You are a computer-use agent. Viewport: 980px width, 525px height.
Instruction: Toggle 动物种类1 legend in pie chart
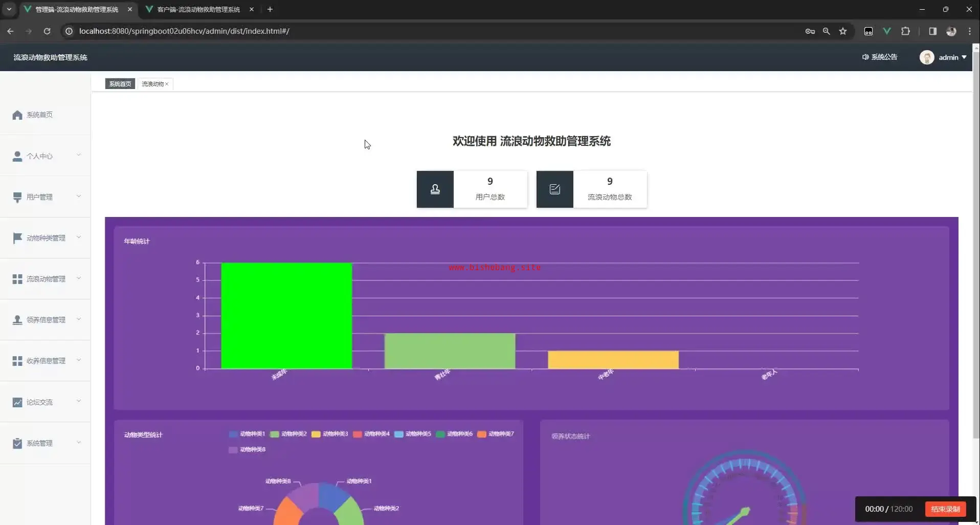point(247,434)
